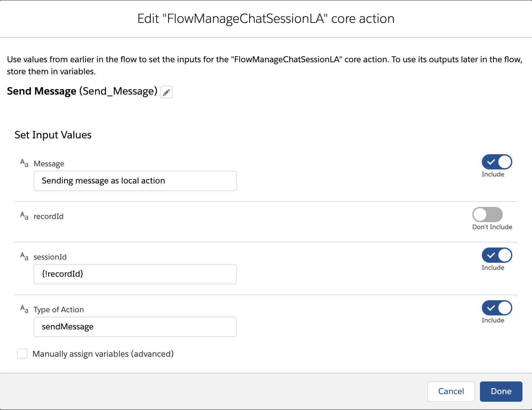Click the Aa icon next to recordId
The width and height of the screenshot is (532, 410).
(x=24, y=216)
